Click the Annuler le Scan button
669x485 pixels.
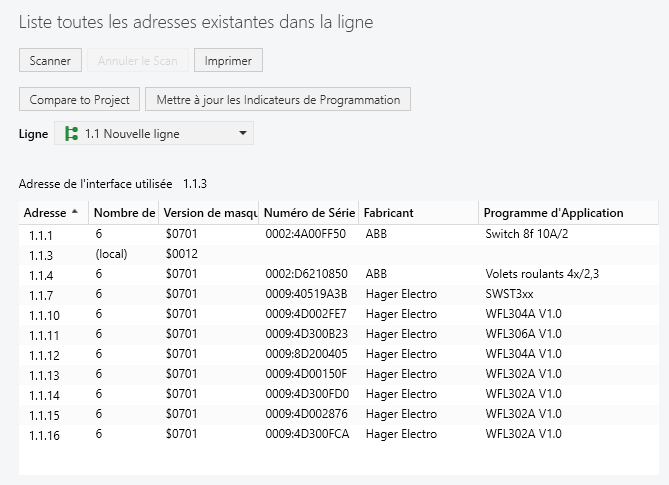[138, 60]
